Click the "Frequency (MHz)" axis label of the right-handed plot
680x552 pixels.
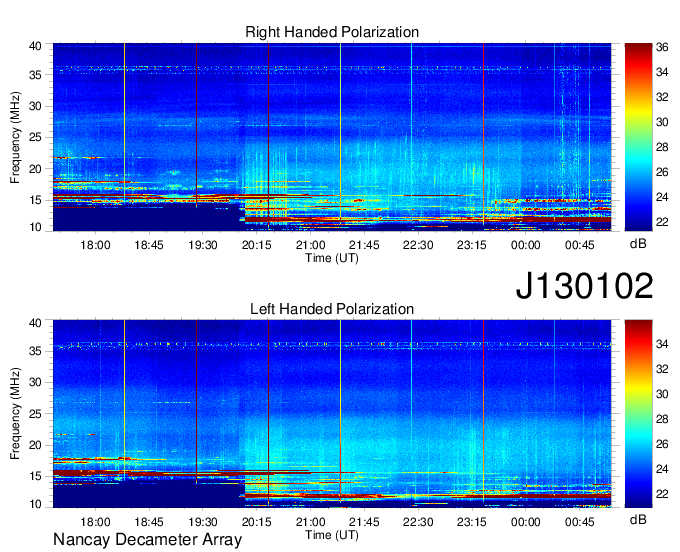15,137
